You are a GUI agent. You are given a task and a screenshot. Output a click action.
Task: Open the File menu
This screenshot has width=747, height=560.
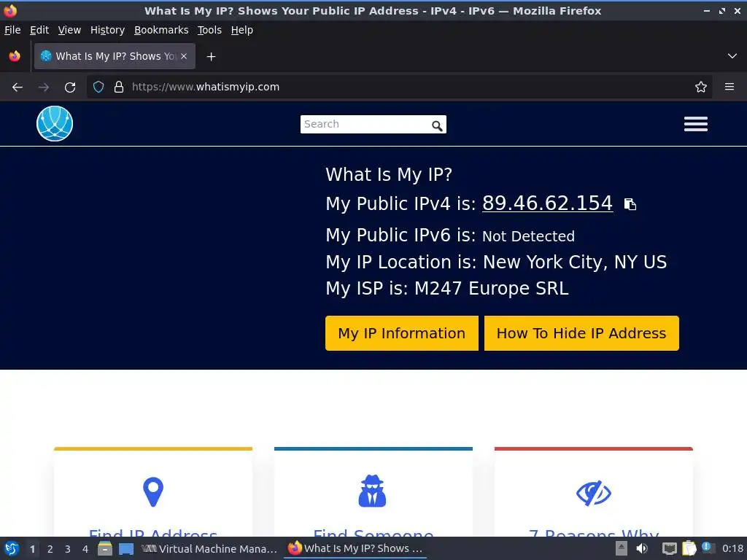(x=12, y=30)
